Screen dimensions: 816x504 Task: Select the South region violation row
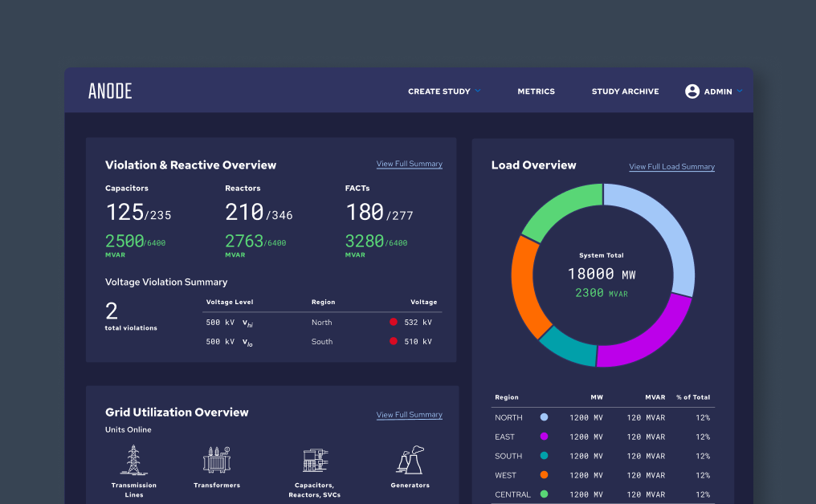tap(322, 342)
